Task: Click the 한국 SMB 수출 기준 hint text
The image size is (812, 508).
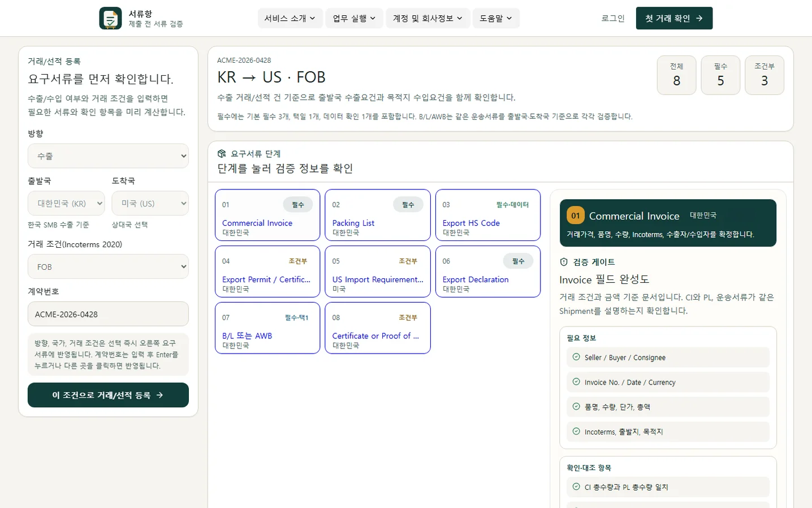Action: coord(58,225)
